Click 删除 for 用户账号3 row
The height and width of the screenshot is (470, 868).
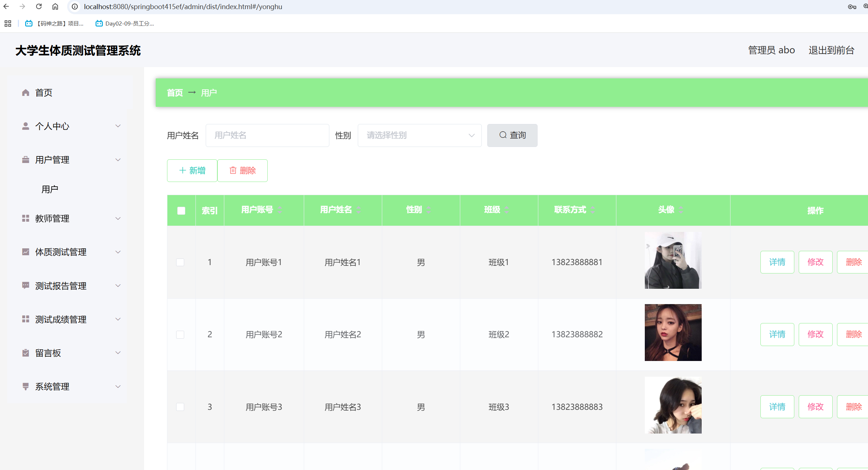853,407
